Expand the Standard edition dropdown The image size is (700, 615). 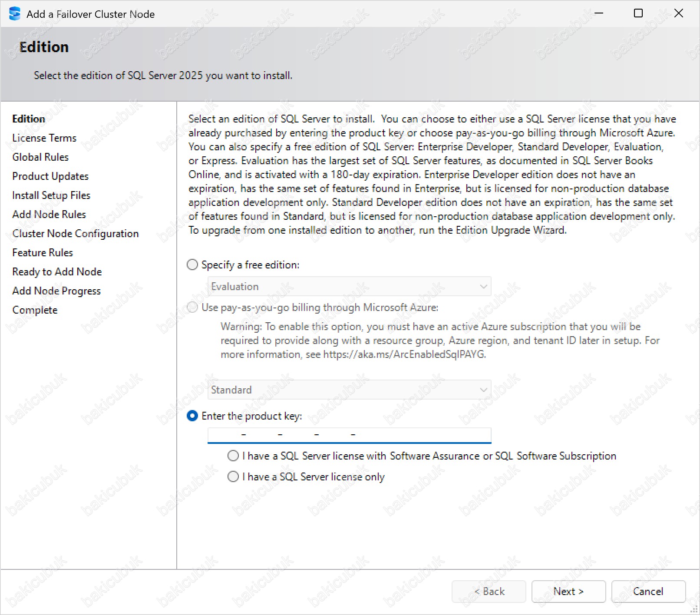pyautogui.click(x=349, y=390)
